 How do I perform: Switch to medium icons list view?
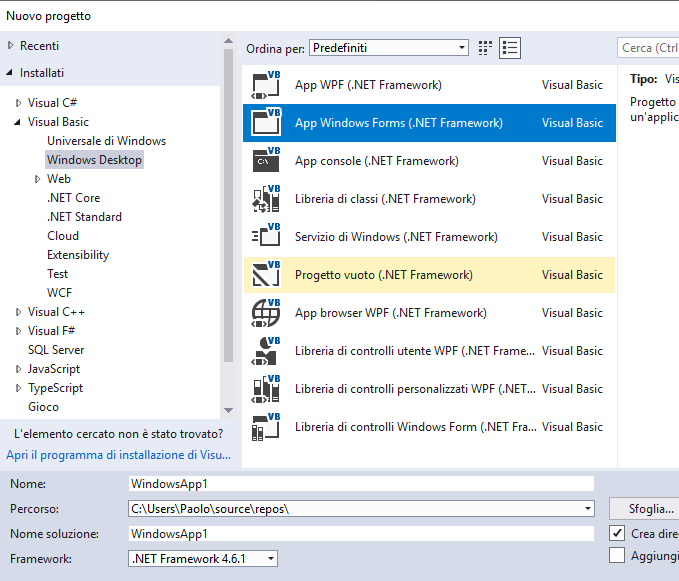[x=510, y=48]
